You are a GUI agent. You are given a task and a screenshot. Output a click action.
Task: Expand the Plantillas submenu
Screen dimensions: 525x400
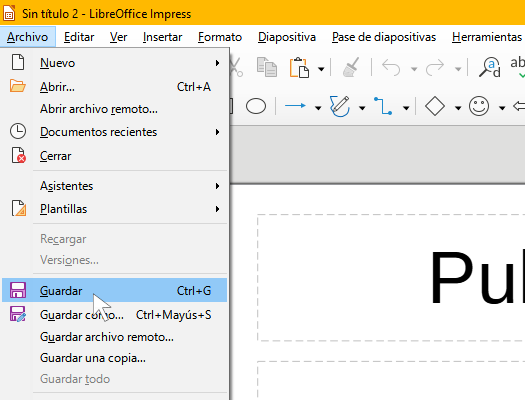[x=115, y=209]
